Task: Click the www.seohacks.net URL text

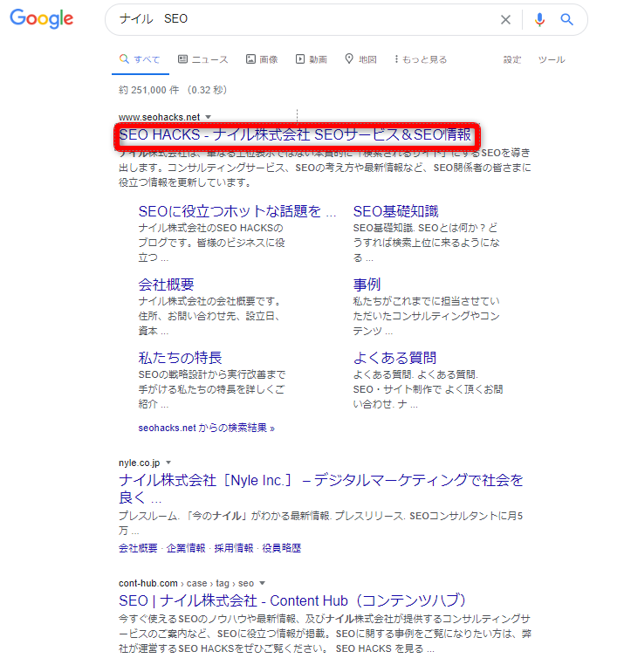Action: pyautogui.click(x=159, y=117)
